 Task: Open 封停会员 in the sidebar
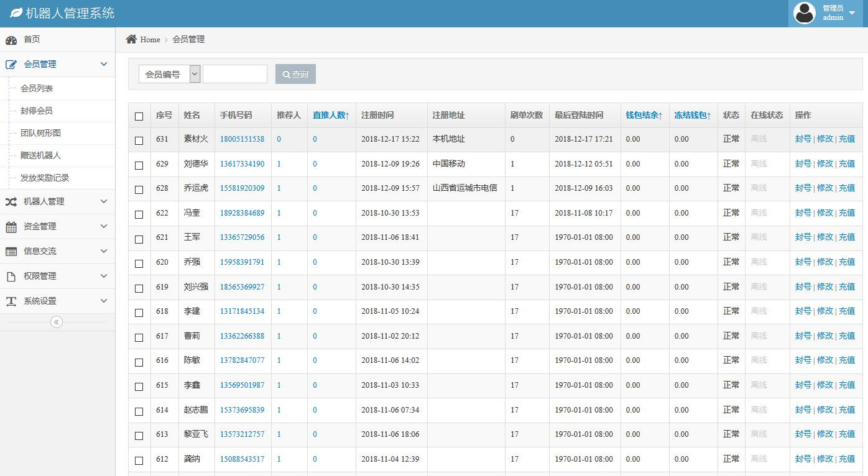click(37, 111)
